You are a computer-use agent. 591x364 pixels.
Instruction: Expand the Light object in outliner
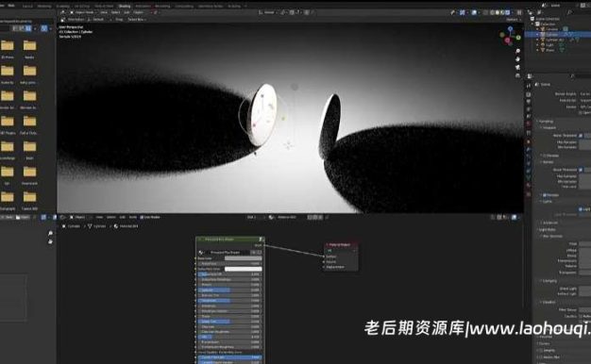click(x=538, y=45)
